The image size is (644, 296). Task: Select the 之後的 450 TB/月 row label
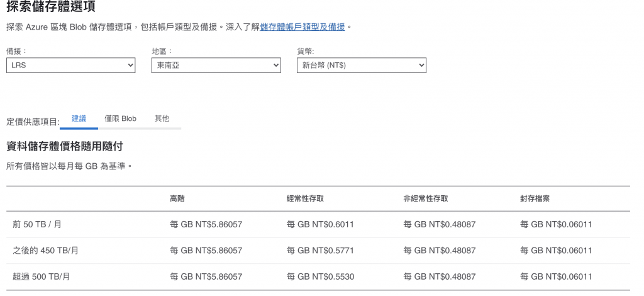pyautogui.click(x=45, y=251)
